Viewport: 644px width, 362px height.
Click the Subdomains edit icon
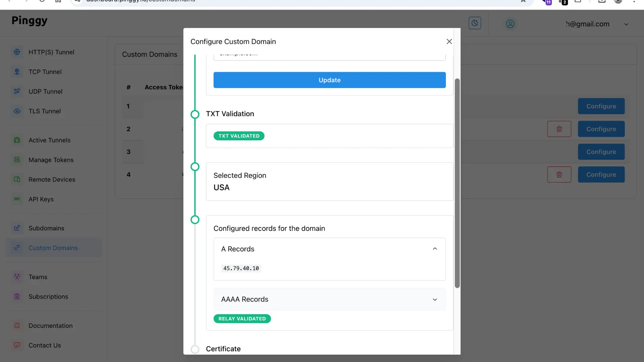click(17, 228)
